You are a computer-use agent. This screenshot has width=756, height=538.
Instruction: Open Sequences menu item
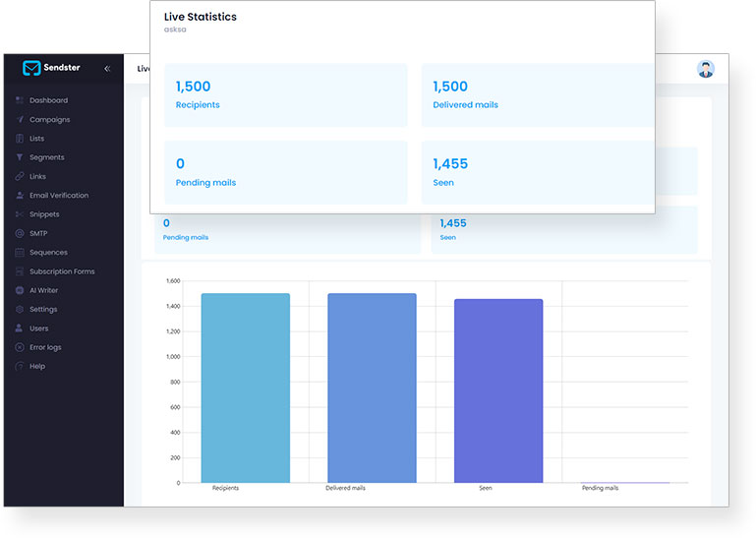48,253
